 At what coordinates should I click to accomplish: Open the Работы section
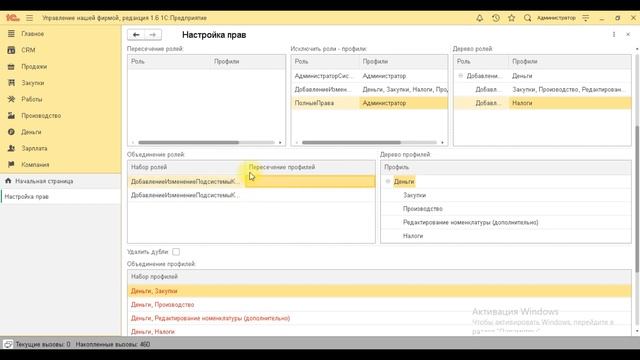31,99
